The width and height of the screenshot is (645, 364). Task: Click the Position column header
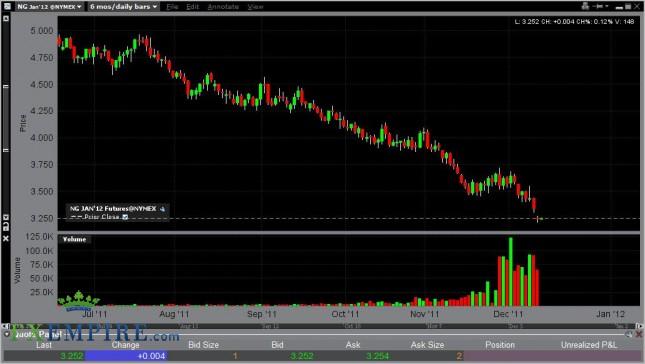500,345
